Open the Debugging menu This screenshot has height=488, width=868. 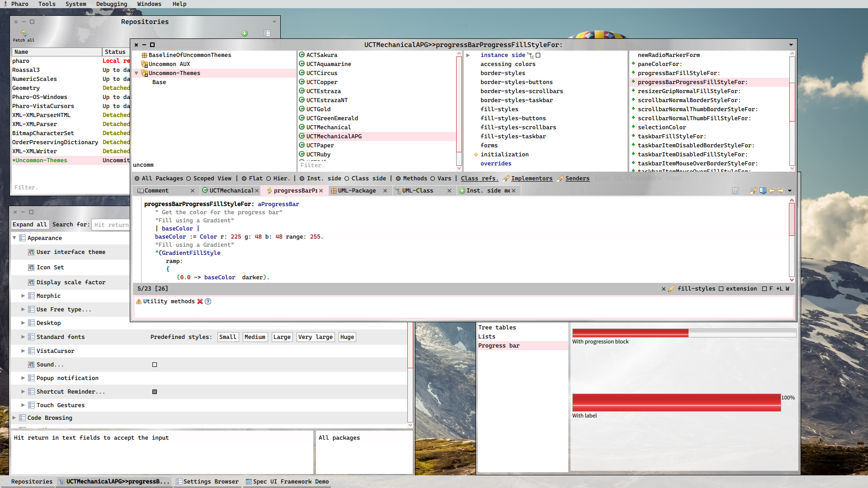pos(111,4)
